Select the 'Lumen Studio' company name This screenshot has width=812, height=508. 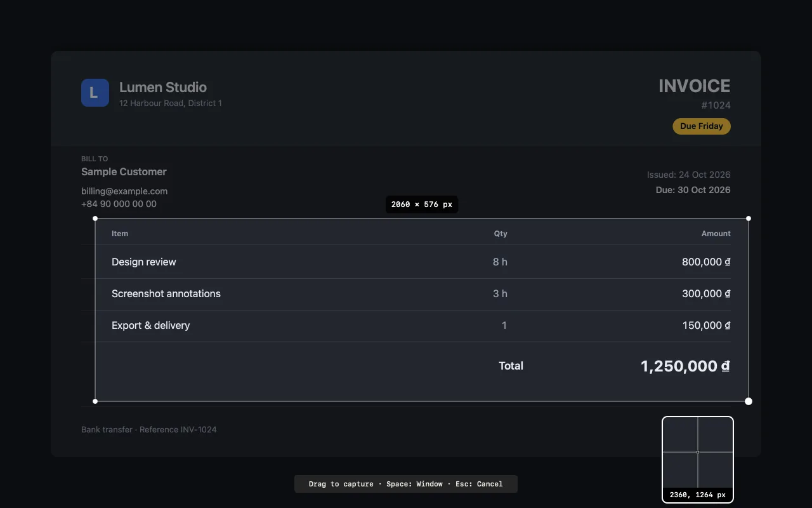(163, 87)
